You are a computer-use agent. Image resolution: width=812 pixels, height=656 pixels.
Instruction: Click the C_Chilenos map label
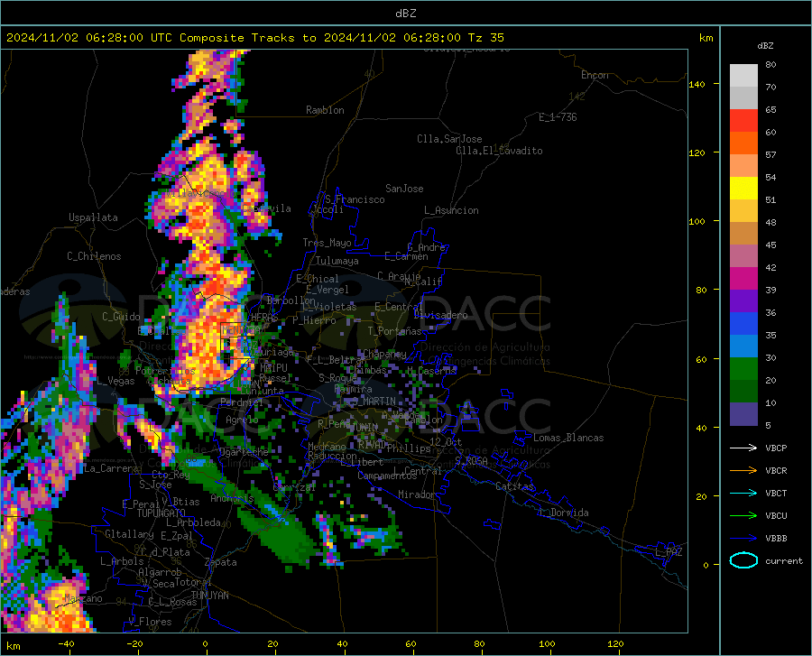coord(94,256)
